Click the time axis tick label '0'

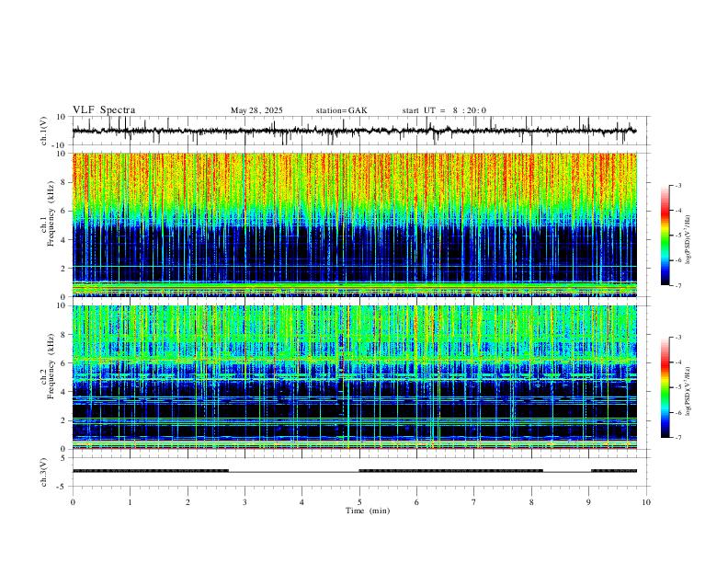coord(73,502)
